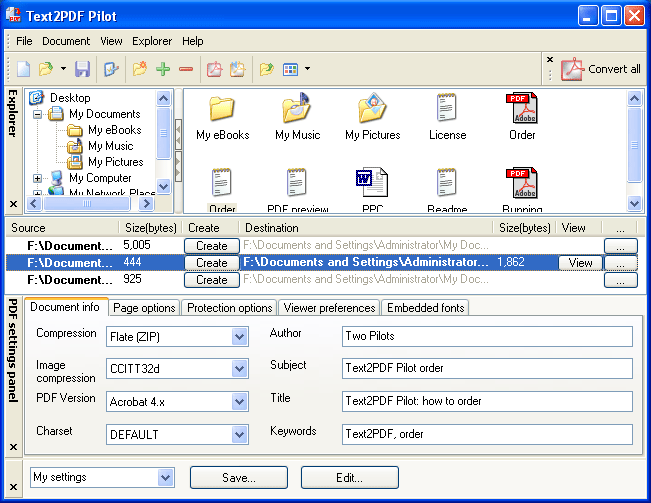Viewport: 651px width, 503px height.
Task: Select My Pictures in the folder tree
Action: [115, 162]
